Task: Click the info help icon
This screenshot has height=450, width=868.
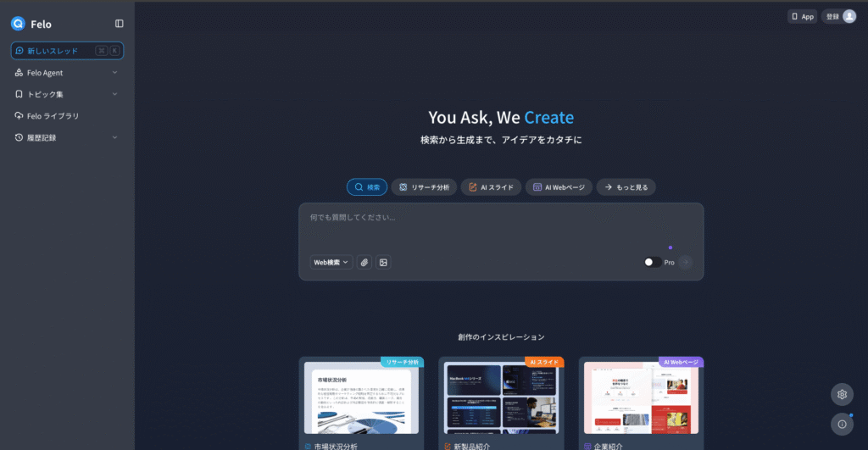Action: click(842, 424)
